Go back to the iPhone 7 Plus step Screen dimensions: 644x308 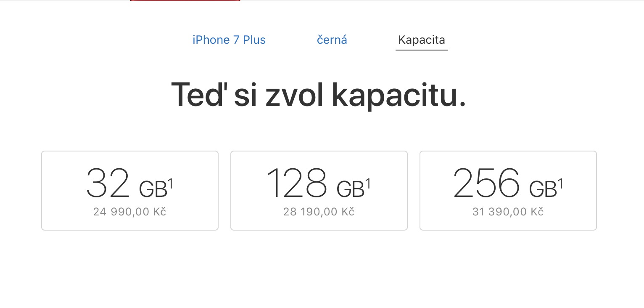(229, 40)
